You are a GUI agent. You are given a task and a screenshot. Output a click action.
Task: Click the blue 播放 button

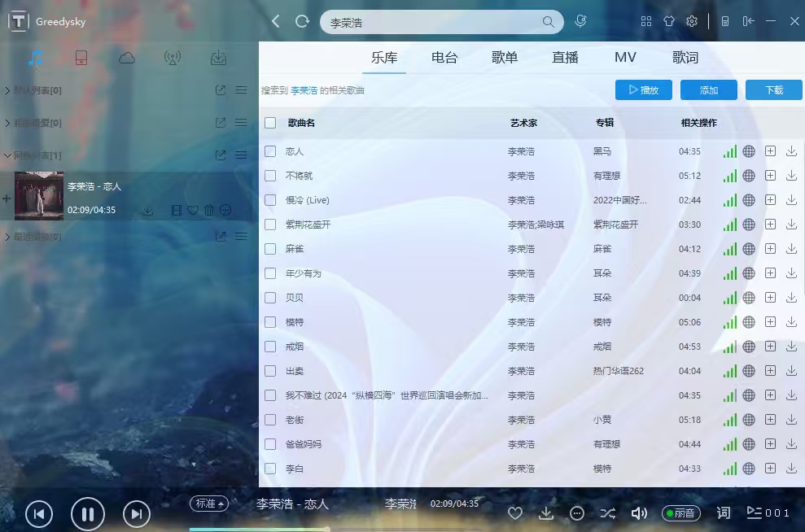click(644, 90)
